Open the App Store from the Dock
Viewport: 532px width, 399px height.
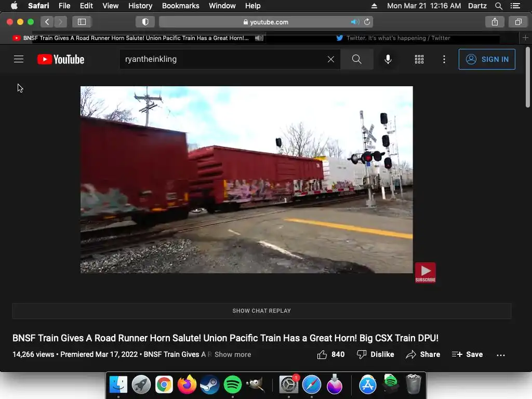point(367,384)
